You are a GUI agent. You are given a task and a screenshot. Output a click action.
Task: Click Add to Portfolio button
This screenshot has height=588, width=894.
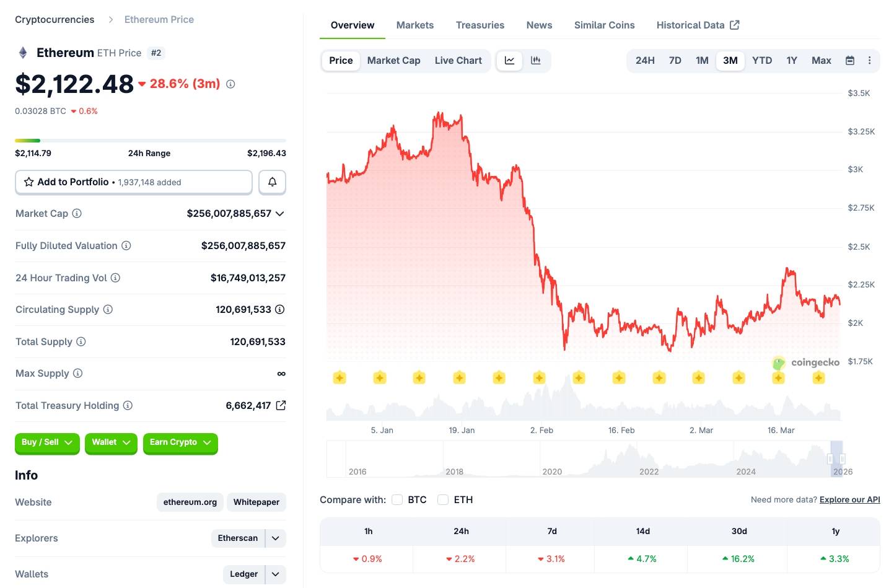[133, 182]
